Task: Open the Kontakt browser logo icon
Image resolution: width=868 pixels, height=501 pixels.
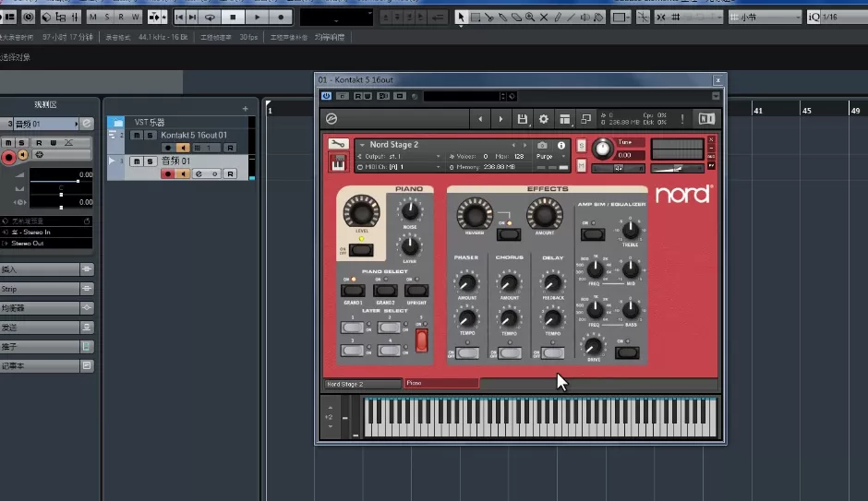Action: [332, 119]
